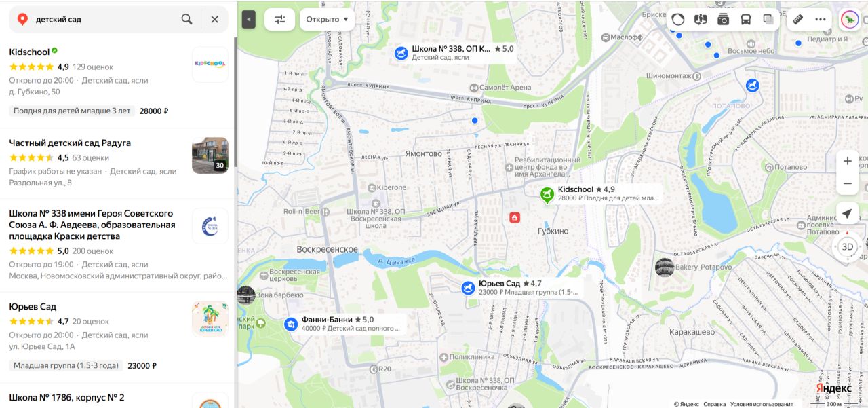Open the map layers selector

click(768, 19)
